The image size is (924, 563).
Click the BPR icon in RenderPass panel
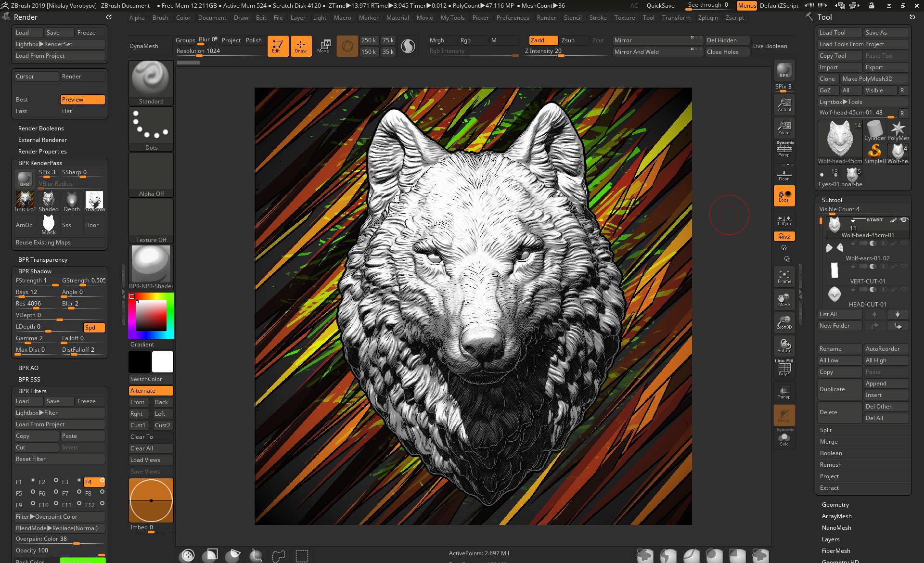pyautogui.click(x=25, y=179)
